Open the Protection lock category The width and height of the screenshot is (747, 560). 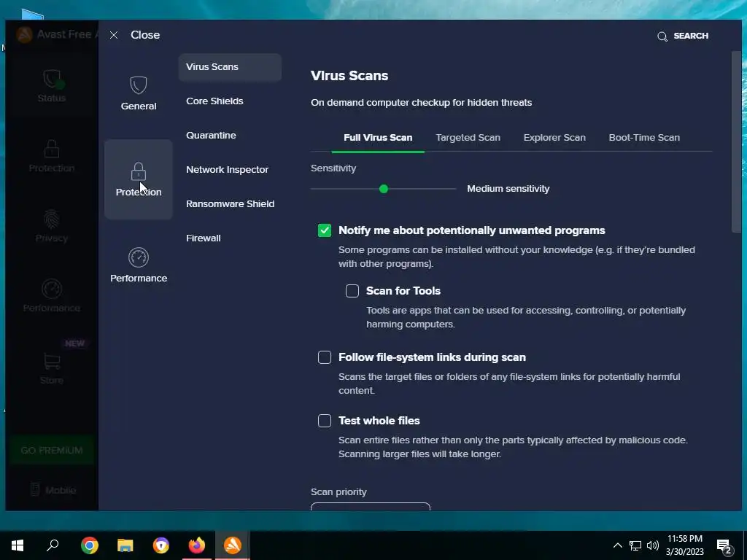[x=139, y=179]
